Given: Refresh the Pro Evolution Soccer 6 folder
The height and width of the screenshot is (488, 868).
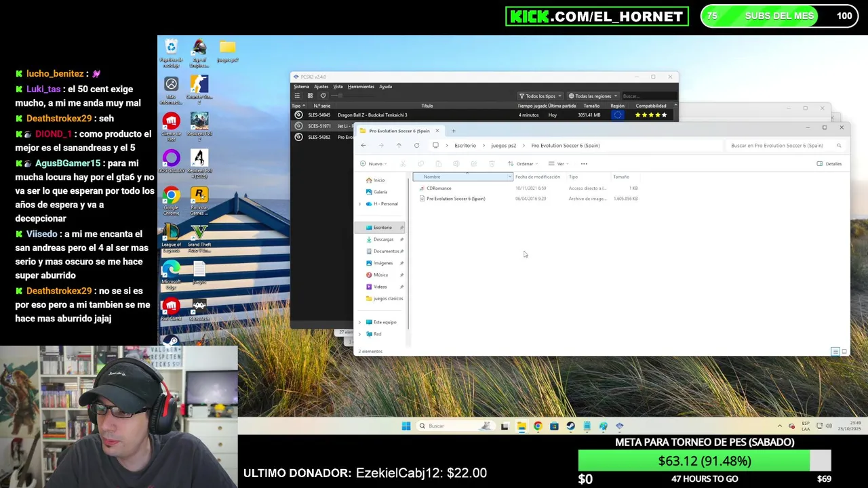Looking at the screenshot, I should click(416, 145).
